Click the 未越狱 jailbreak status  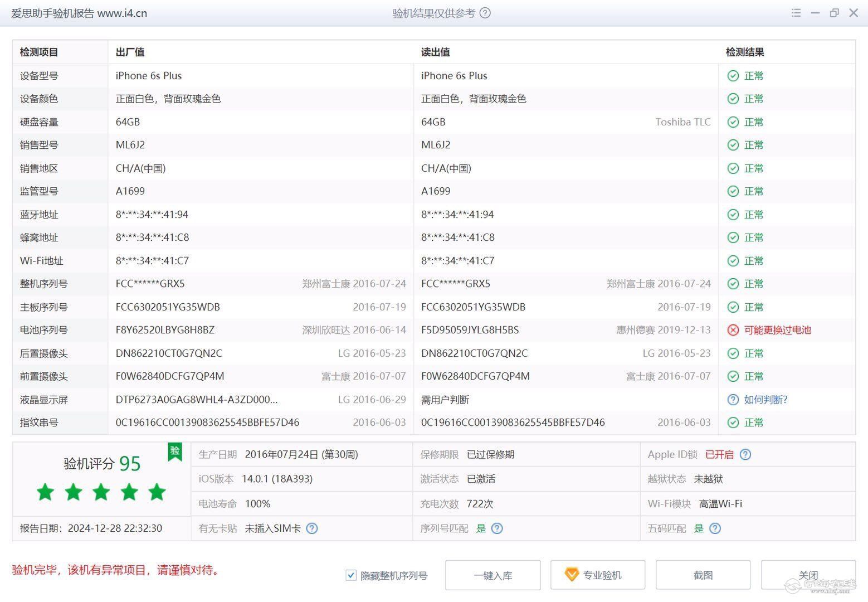click(709, 479)
